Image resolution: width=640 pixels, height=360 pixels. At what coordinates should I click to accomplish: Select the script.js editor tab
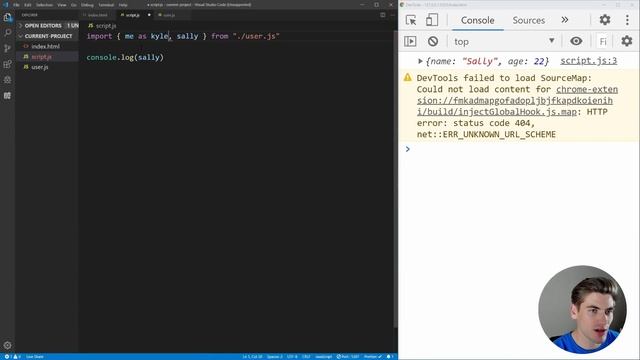132,15
